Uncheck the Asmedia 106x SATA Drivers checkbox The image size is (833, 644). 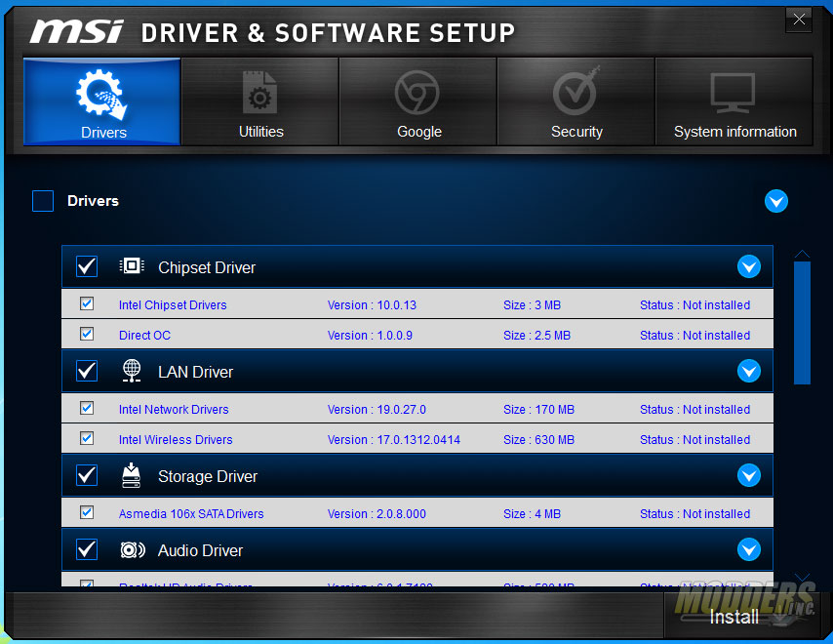click(87, 512)
